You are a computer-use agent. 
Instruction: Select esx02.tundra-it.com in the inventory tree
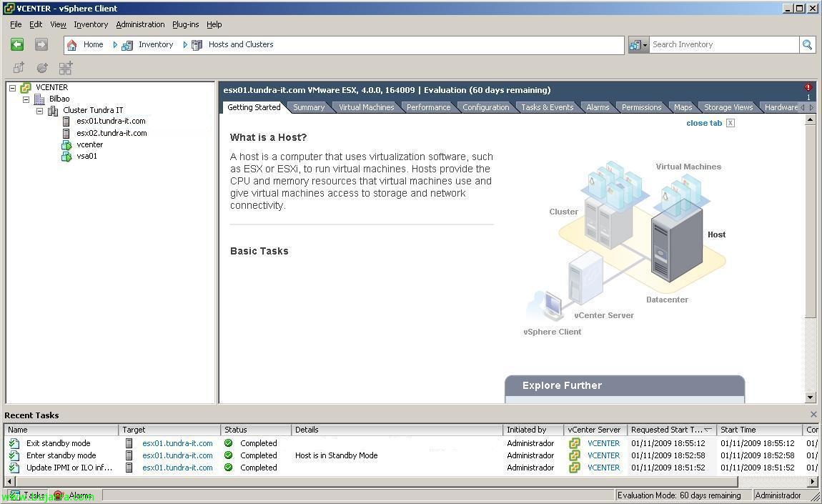pyautogui.click(x=112, y=133)
